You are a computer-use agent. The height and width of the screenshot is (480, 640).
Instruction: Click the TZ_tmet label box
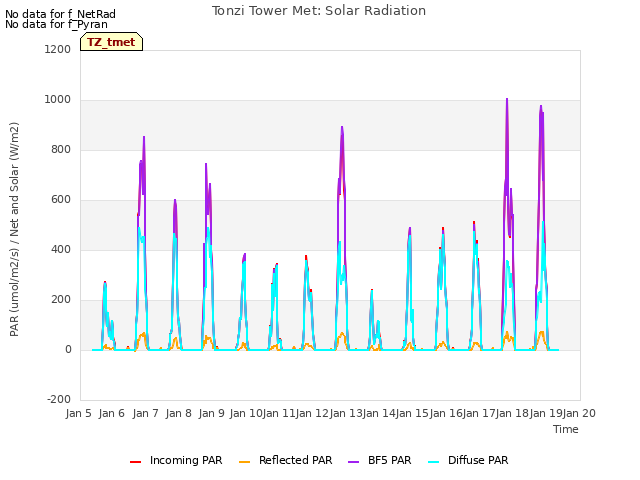coord(111,42)
